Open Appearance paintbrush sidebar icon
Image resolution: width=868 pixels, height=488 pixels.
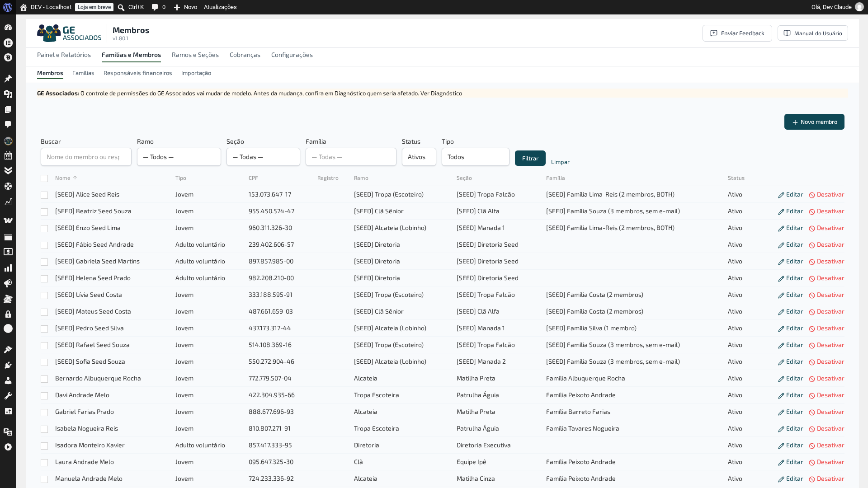(8, 349)
